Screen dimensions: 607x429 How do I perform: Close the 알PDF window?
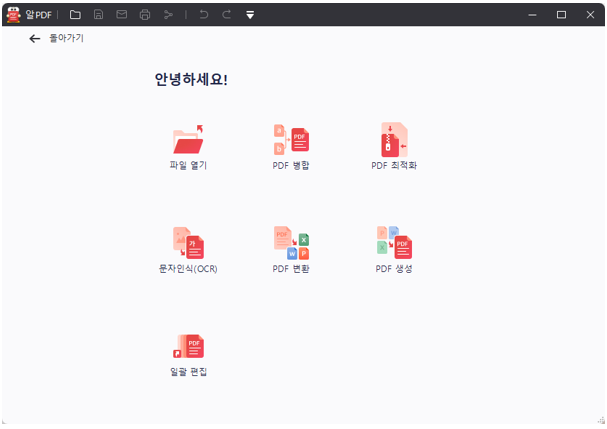point(590,15)
